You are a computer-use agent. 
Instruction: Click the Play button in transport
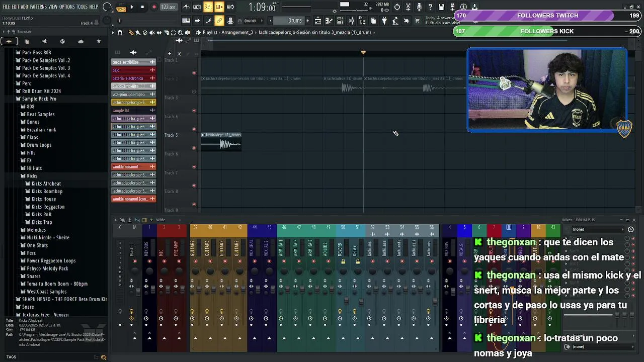(132, 7)
